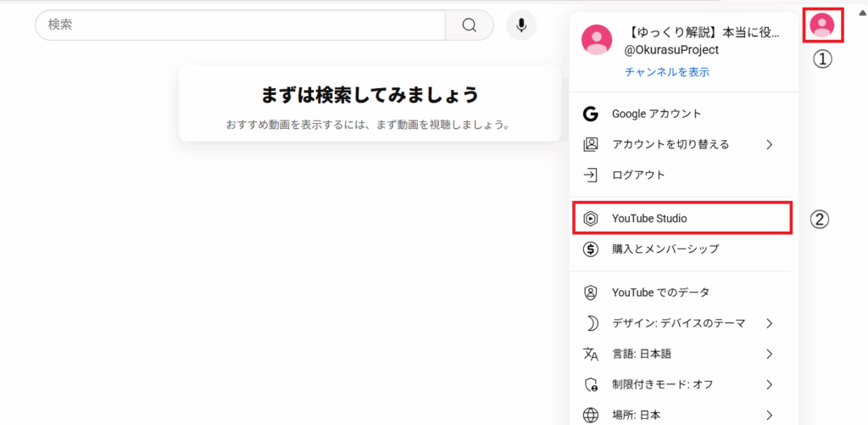Click the Google G logo icon

tap(591, 114)
